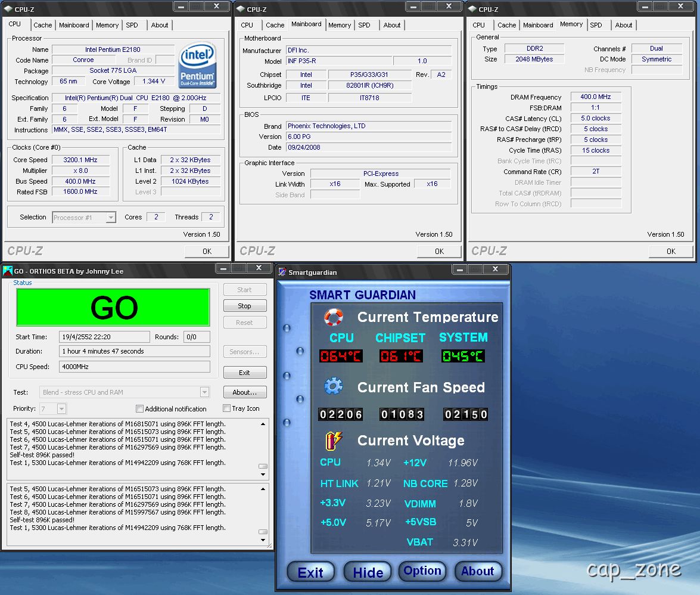Click Exit in Smartguardian
Screen dimensions: 700x595
pos(311,572)
